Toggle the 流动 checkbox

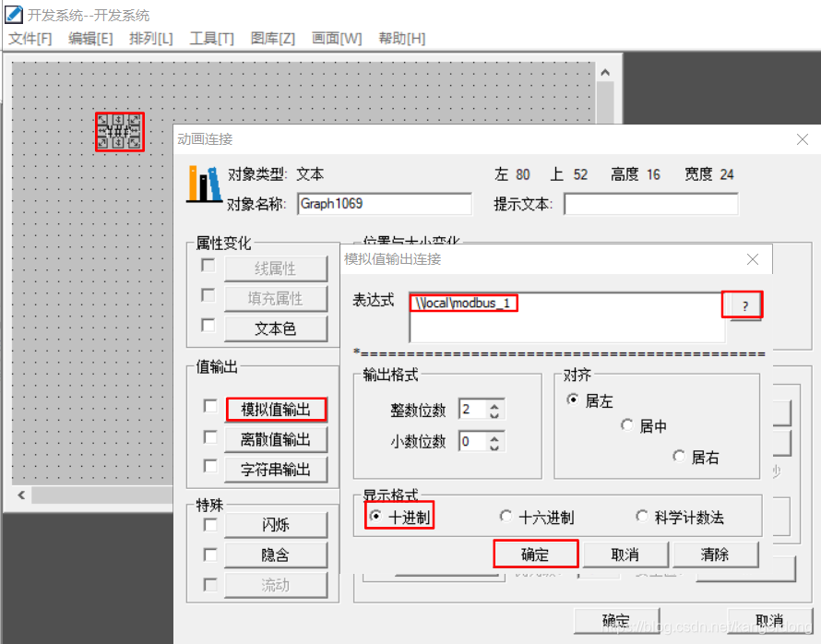pos(210,584)
